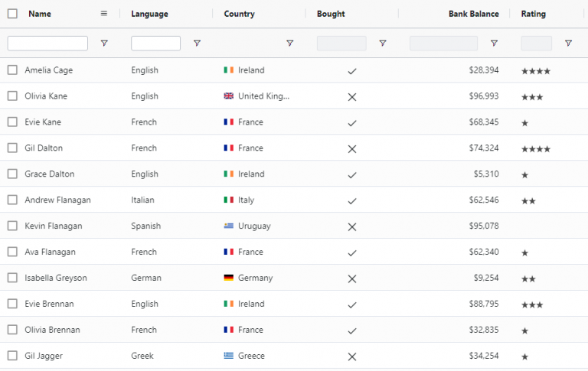Tick the Gil Jagger row checkbox
This screenshot has width=588, height=371.
pyautogui.click(x=12, y=356)
